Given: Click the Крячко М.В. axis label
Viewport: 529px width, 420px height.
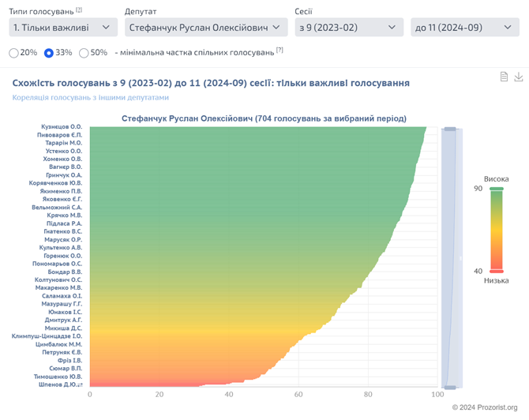Looking at the screenshot, I should click(x=65, y=216).
